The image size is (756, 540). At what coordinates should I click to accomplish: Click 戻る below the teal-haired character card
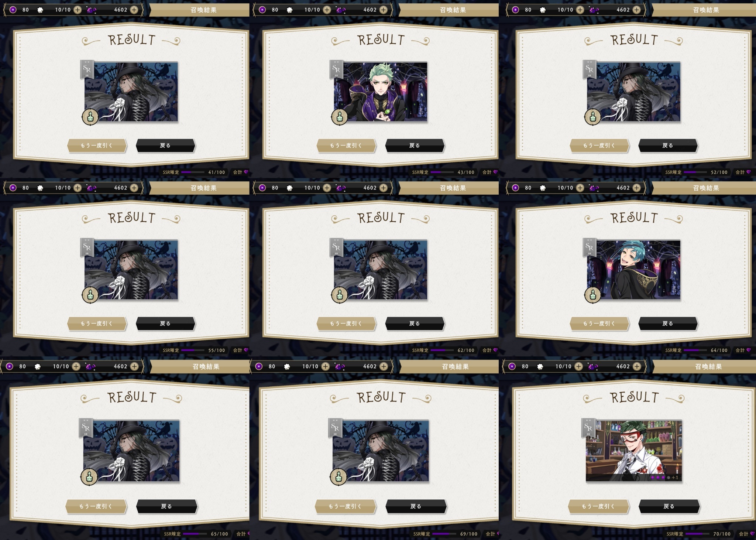668,324
